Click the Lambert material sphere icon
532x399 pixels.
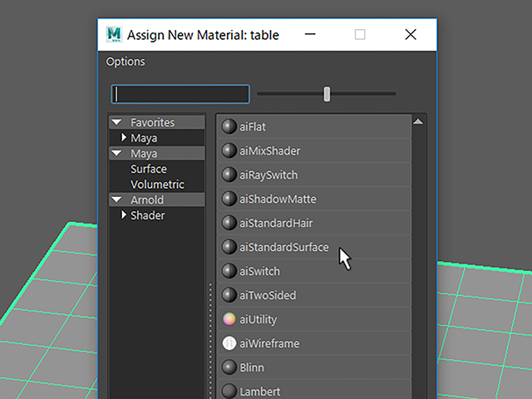click(229, 392)
